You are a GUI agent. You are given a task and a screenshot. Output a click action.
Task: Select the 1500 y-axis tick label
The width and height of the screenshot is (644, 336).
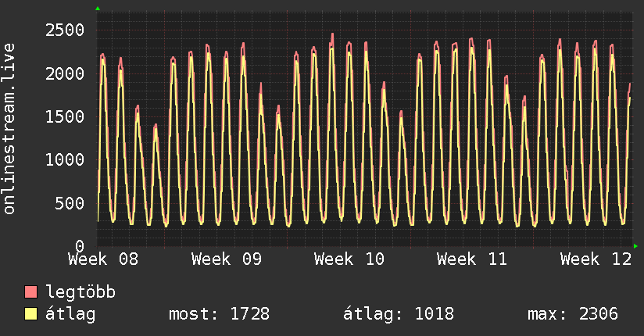point(64,116)
